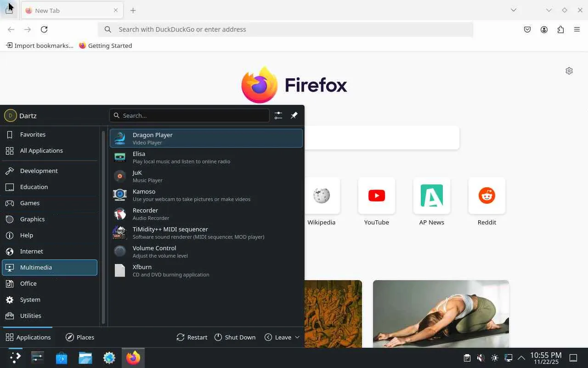The width and height of the screenshot is (588, 368).
Task: Click the Shut Down button
Action: [x=235, y=337]
